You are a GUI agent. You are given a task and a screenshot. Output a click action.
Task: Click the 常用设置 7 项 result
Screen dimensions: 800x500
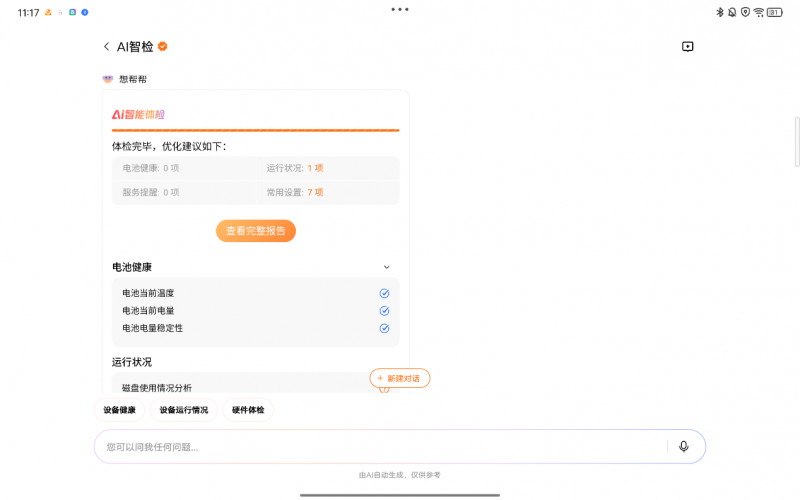pyautogui.click(x=295, y=192)
